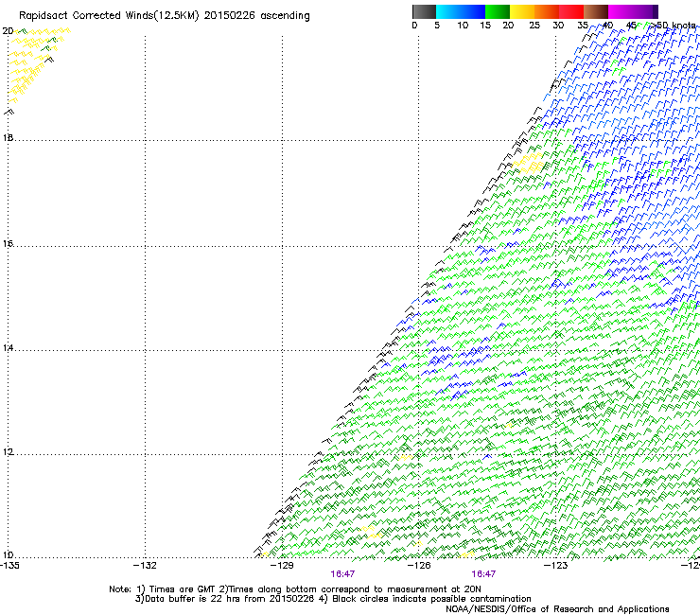Screen dimensions: 700x615
Task: Click the yellow 20-25 knots legend color
Action: tap(522, 11)
